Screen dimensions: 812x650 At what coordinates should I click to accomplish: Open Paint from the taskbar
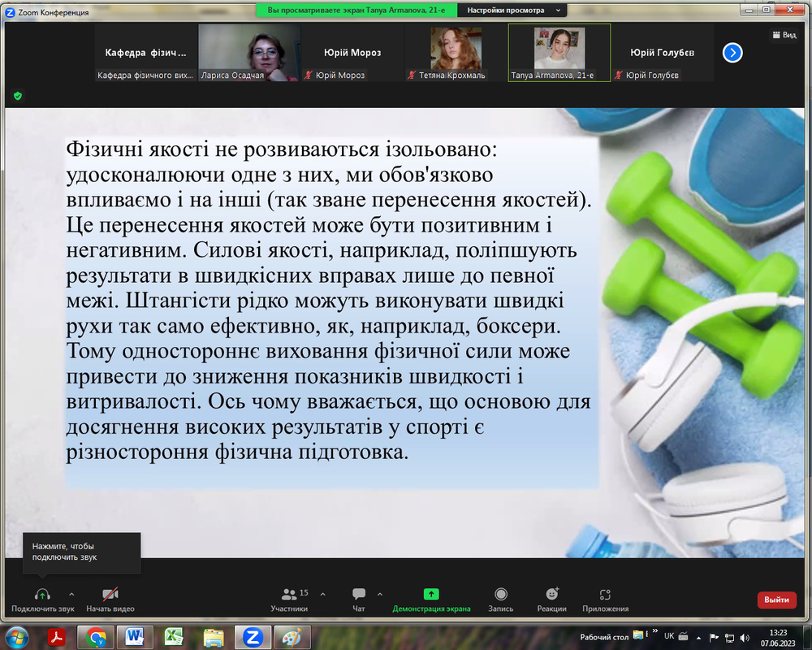(x=292, y=637)
